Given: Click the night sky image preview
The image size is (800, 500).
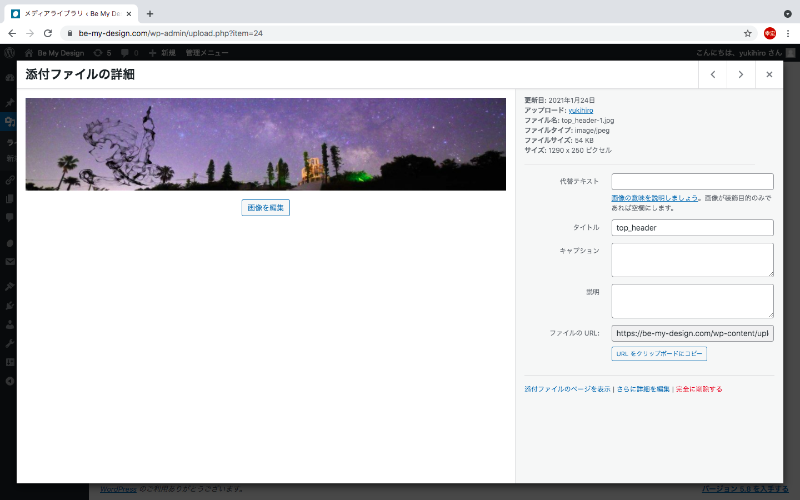Looking at the screenshot, I should pos(265,144).
